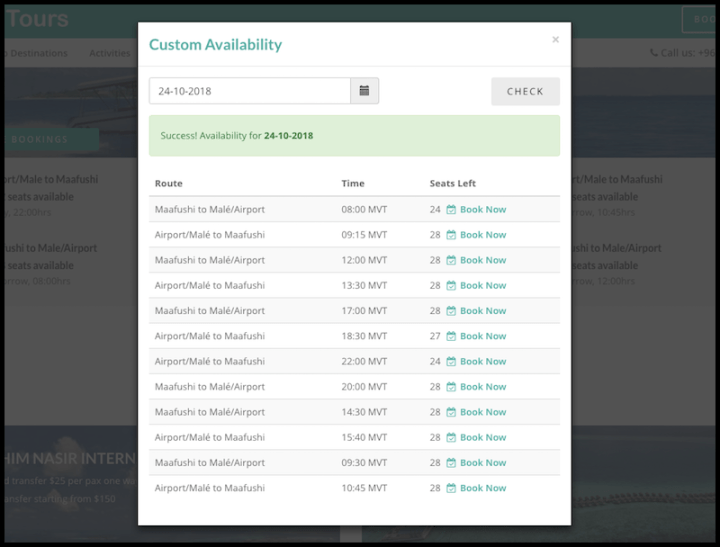Open the Destinations menu item
The height and width of the screenshot is (547, 720).
pos(38,53)
